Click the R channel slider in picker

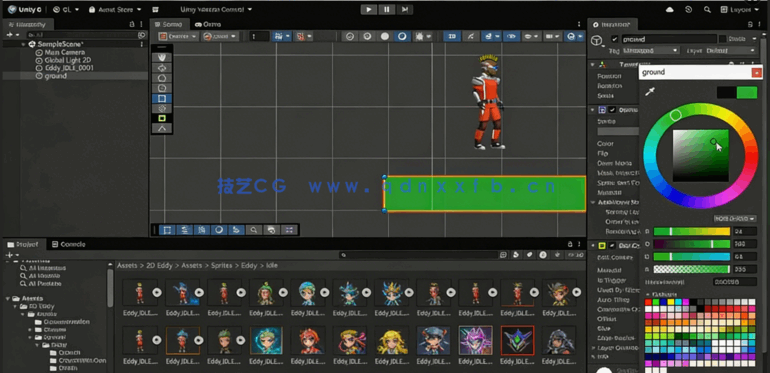pyautogui.click(x=692, y=231)
